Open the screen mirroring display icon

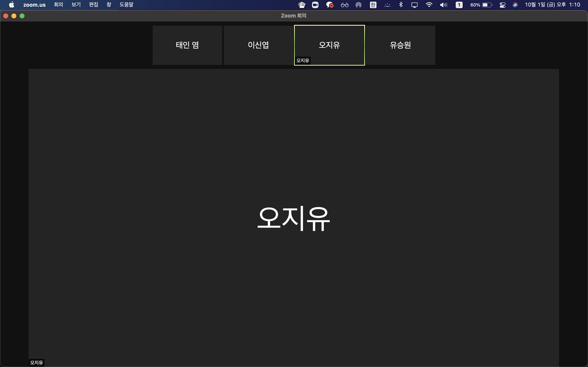414,5
